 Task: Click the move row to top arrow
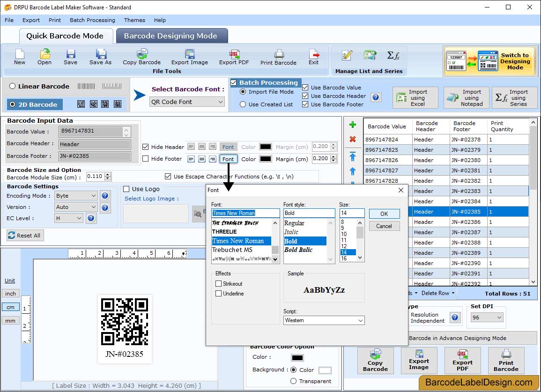(x=353, y=156)
